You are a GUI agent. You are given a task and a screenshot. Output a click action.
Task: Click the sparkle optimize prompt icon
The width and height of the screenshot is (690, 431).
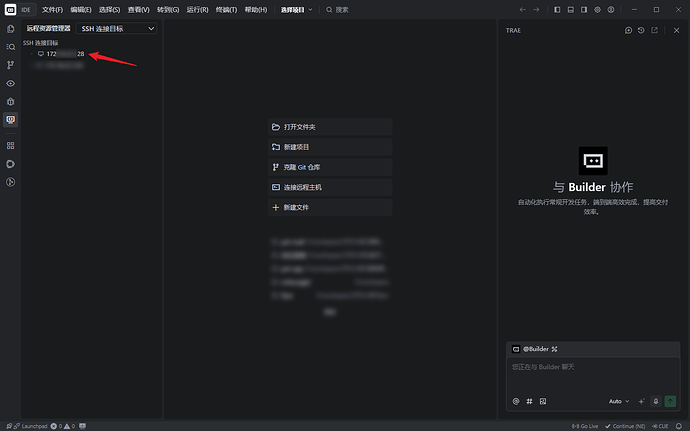pos(642,401)
